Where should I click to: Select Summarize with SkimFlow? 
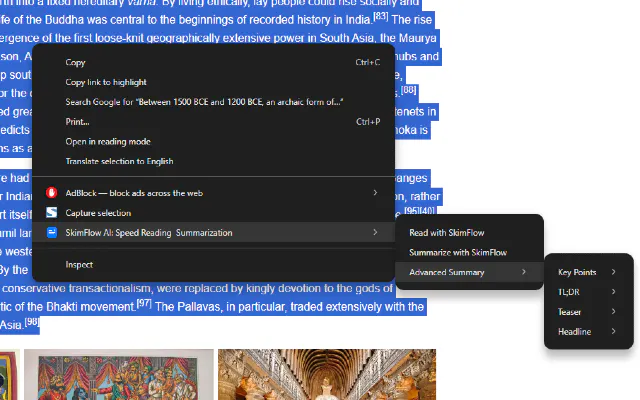[x=469, y=252]
